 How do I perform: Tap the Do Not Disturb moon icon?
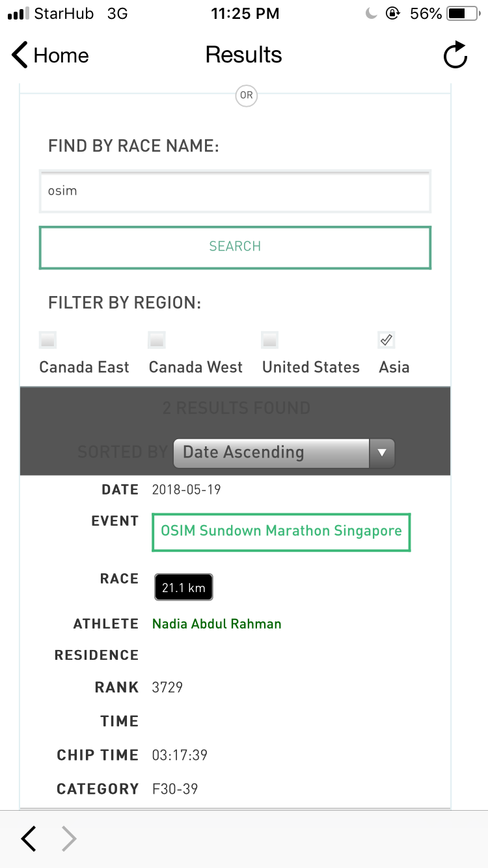point(371,14)
